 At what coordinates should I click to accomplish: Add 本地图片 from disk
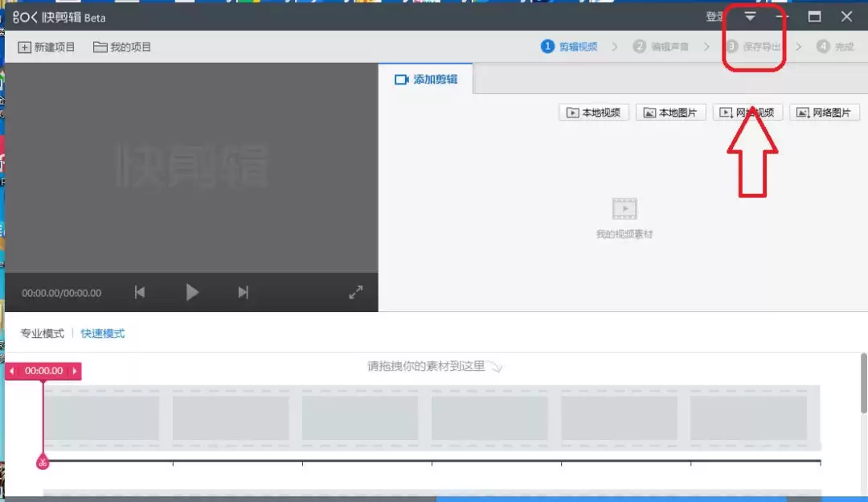670,113
